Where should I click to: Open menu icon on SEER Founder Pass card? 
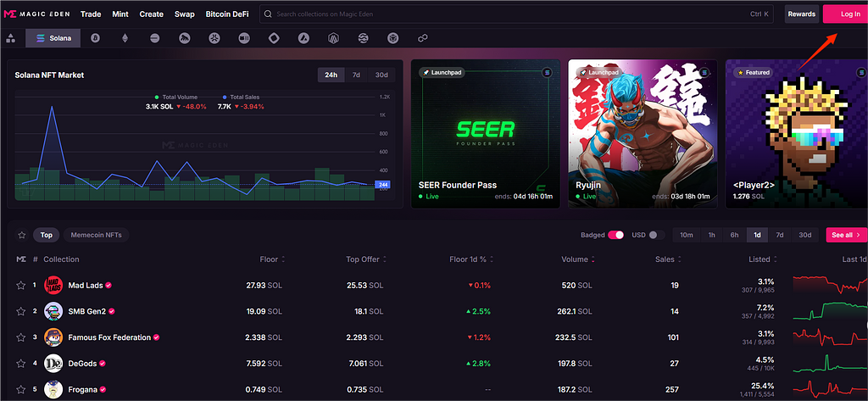(x=547, y=73)
